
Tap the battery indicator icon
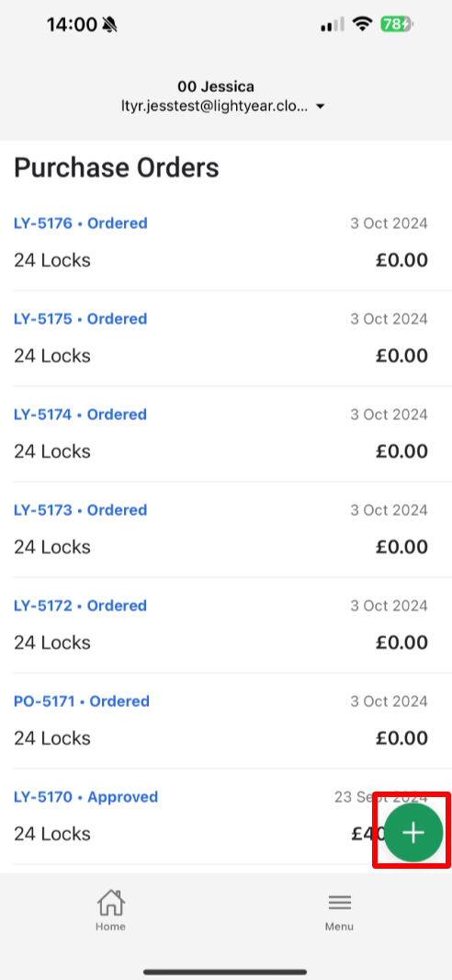(x=397, y=25)
